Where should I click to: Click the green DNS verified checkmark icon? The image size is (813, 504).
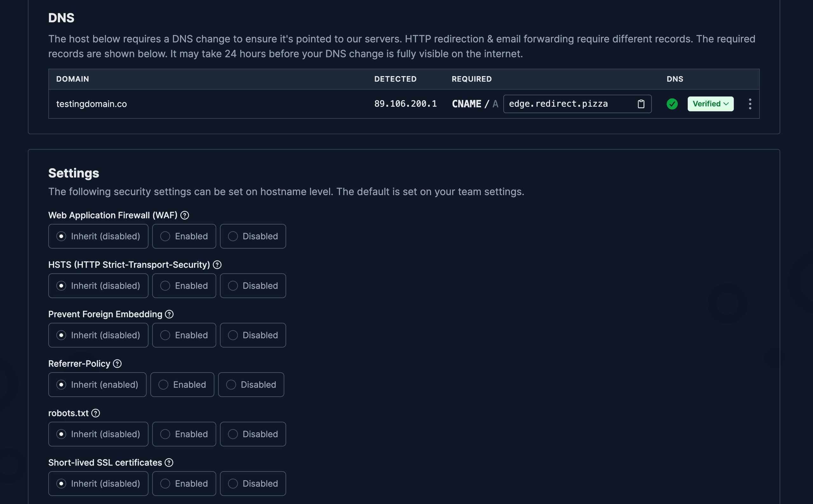click(672, 104)
